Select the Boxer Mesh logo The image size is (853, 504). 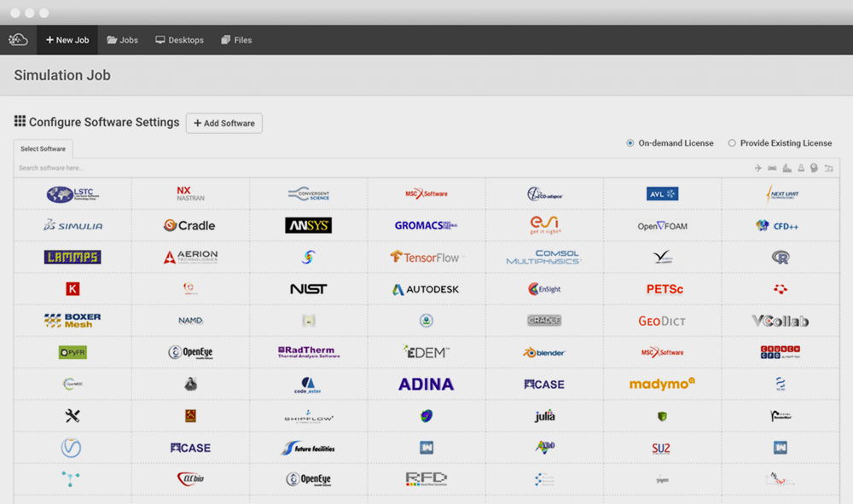coord(73,321)
